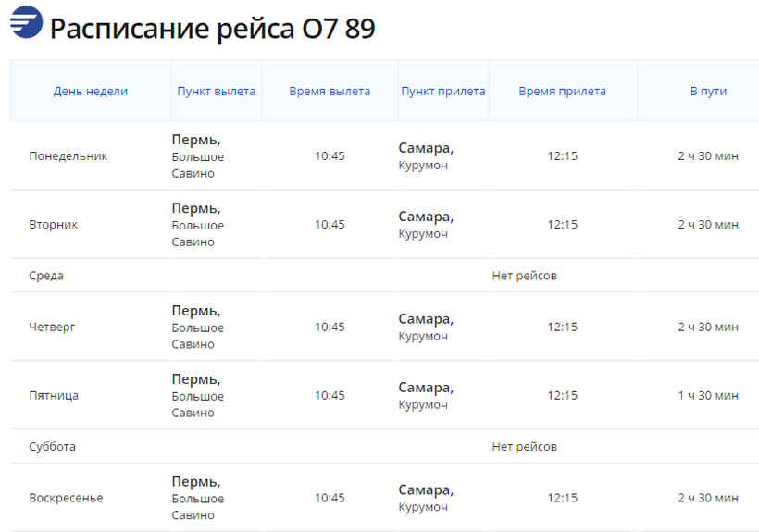Select the 'Воскресенье' day cell

[x=67, y=498]
